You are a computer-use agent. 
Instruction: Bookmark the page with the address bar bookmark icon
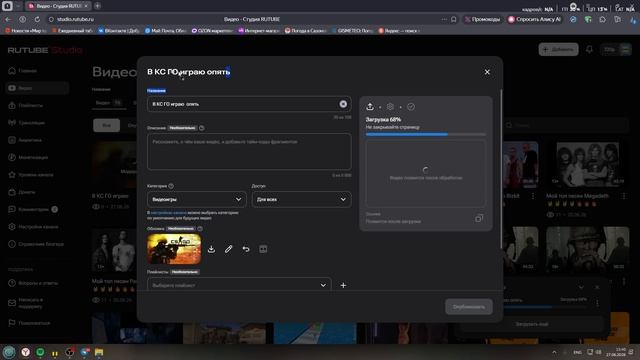453,19
